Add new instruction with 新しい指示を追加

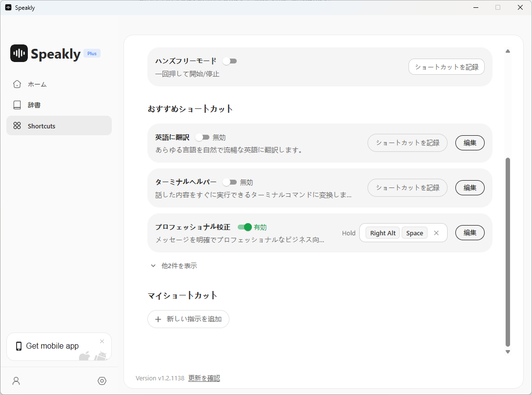coord(188,319)
